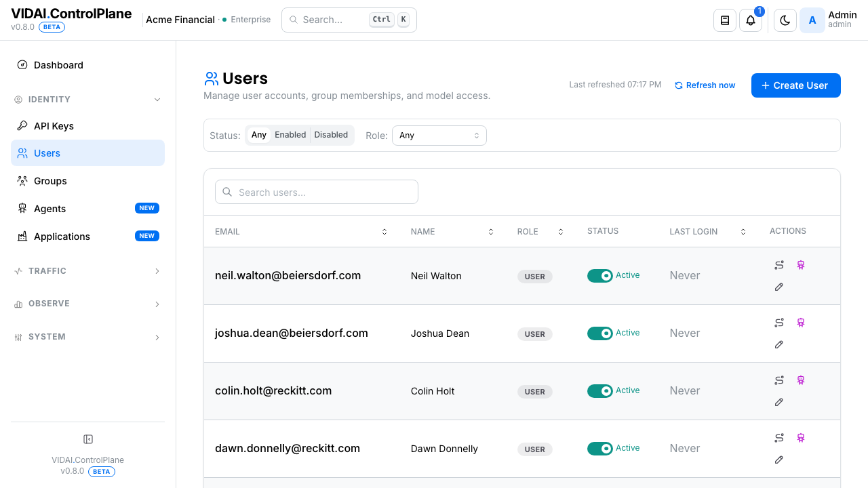The height and width of the screenshot is (488, 868).
Task: Click USER role badge for Neil Walton
Action: tap(535, 277)
